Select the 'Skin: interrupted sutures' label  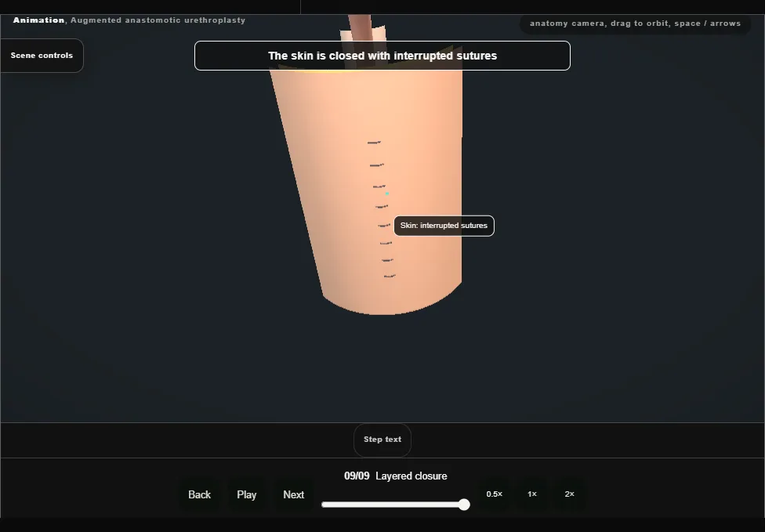click(444, 226)
